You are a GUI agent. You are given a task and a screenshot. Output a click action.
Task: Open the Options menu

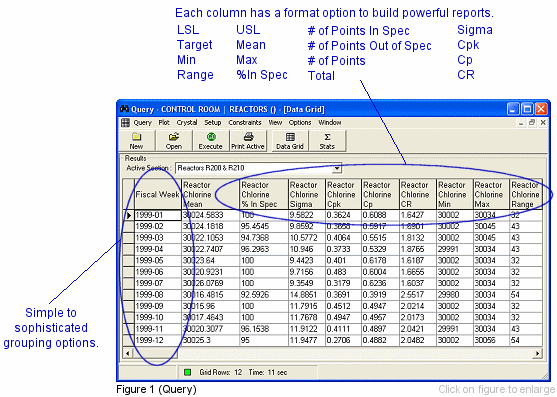pyautogui.click(x=300, y=123)
